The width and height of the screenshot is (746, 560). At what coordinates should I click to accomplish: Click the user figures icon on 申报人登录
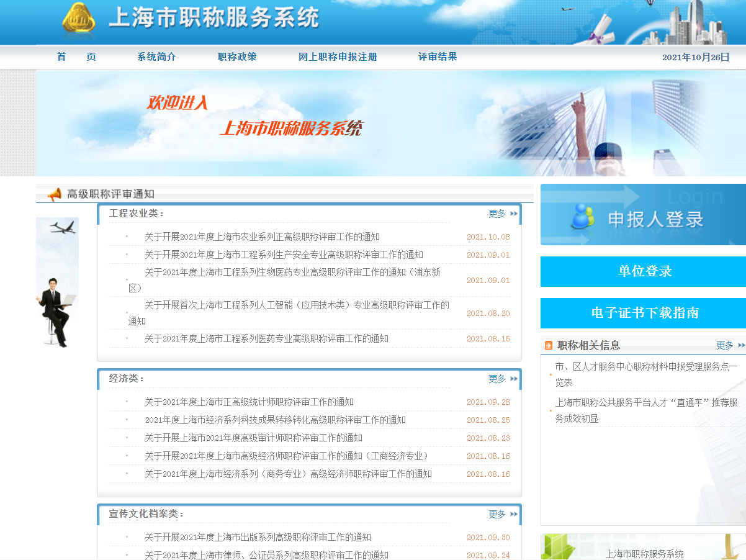point(583,217)
